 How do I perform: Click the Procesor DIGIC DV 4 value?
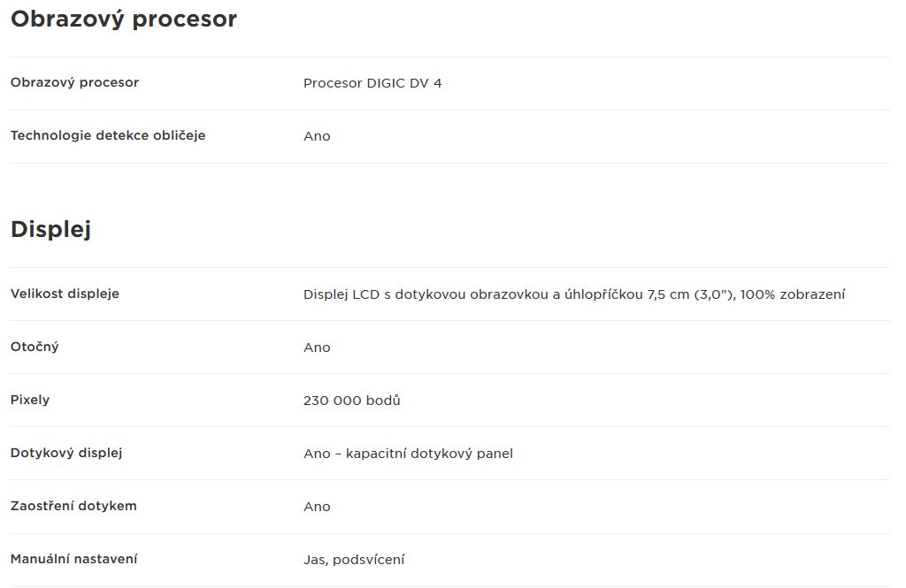tap(372, 83)
